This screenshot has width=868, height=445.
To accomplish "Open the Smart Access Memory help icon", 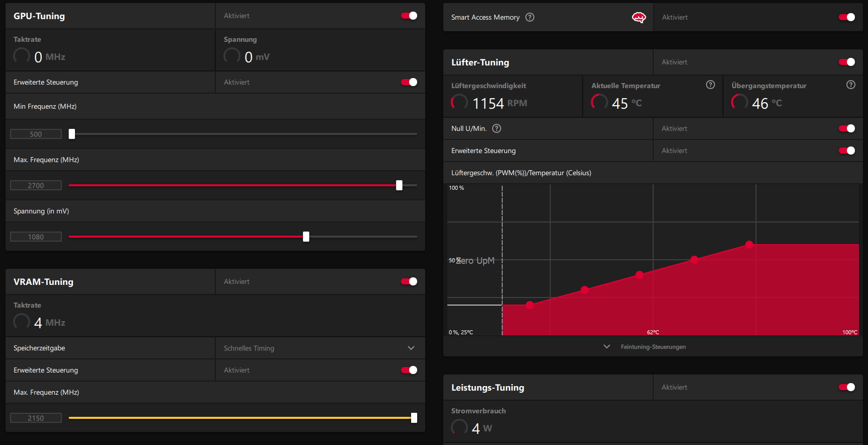I will [530, 17].
